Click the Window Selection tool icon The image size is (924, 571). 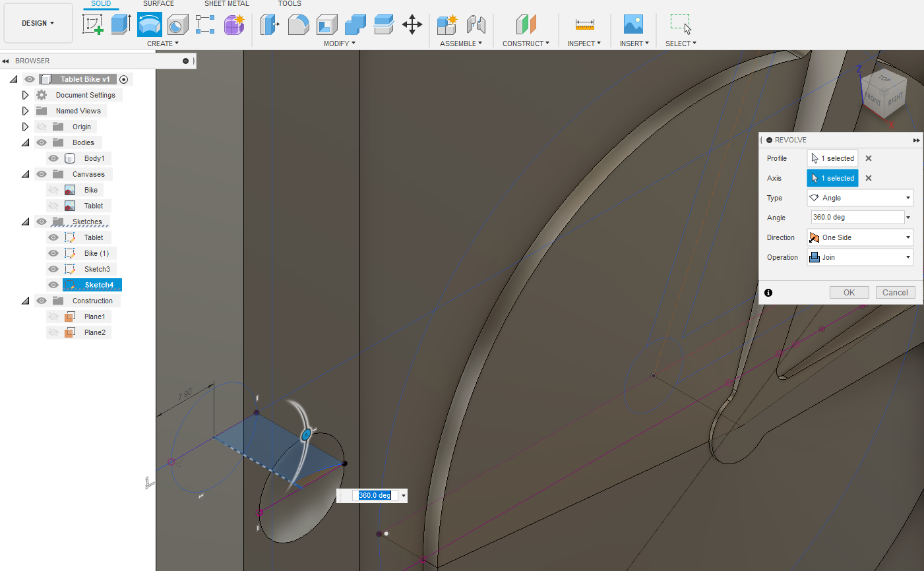coord(681,24)
